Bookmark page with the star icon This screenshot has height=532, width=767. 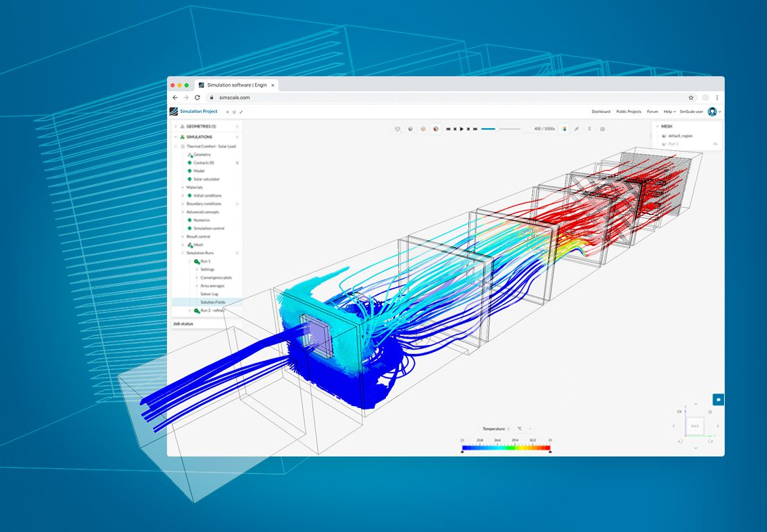pyautogui.click(x=691, y=98)
